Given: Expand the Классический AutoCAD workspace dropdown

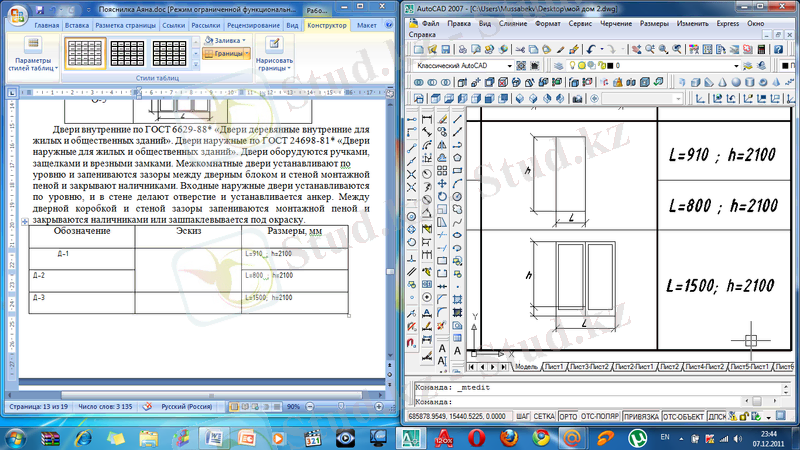Looking at the screenshot, I should point(510,66).
